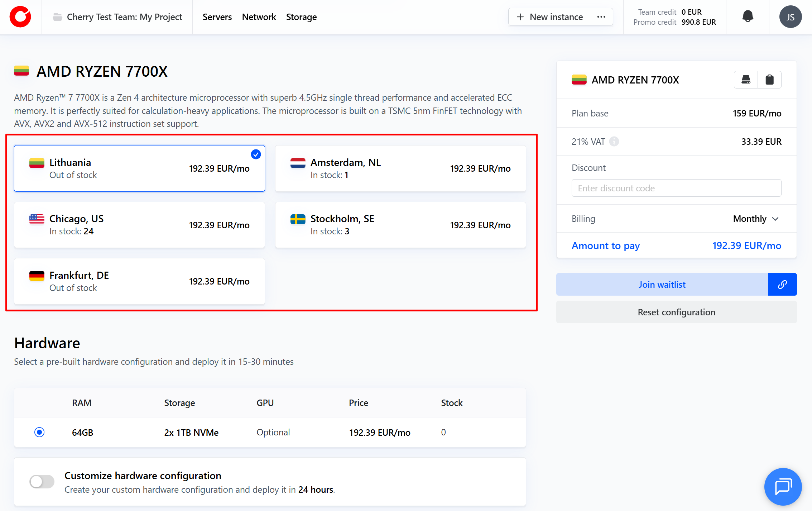Click the server icon in summary card
This screenshot has height=511, width=812.
(746, 80)
